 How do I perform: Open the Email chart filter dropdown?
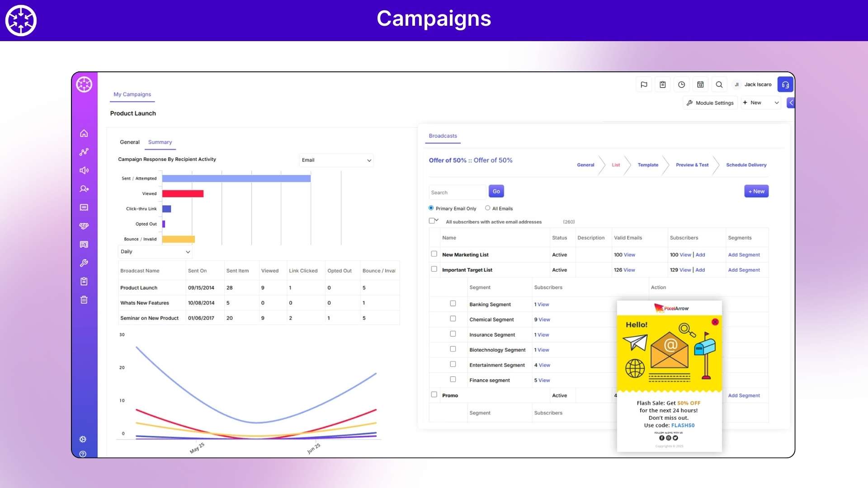[336, 160]
